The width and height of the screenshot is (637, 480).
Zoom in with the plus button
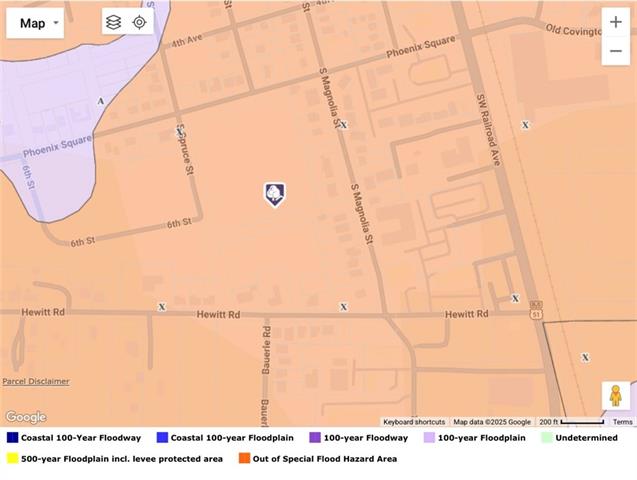[615, 22]
